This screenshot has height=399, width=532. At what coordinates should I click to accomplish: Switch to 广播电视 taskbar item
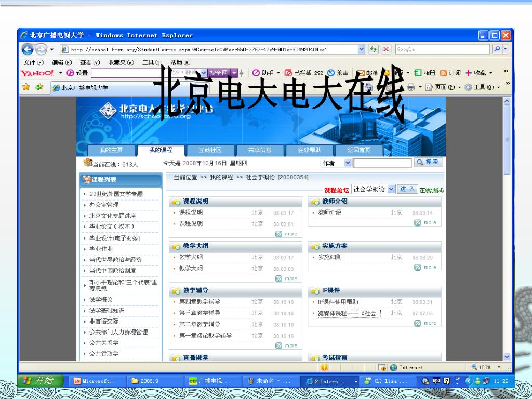(x=212, y=381)
